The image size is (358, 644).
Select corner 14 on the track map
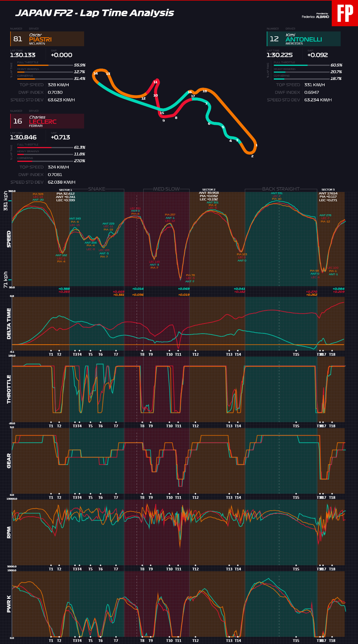95,73
